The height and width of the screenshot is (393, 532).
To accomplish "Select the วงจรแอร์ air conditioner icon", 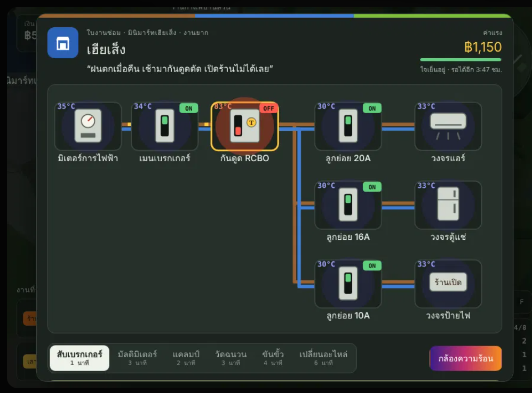I will pos(448,126).
